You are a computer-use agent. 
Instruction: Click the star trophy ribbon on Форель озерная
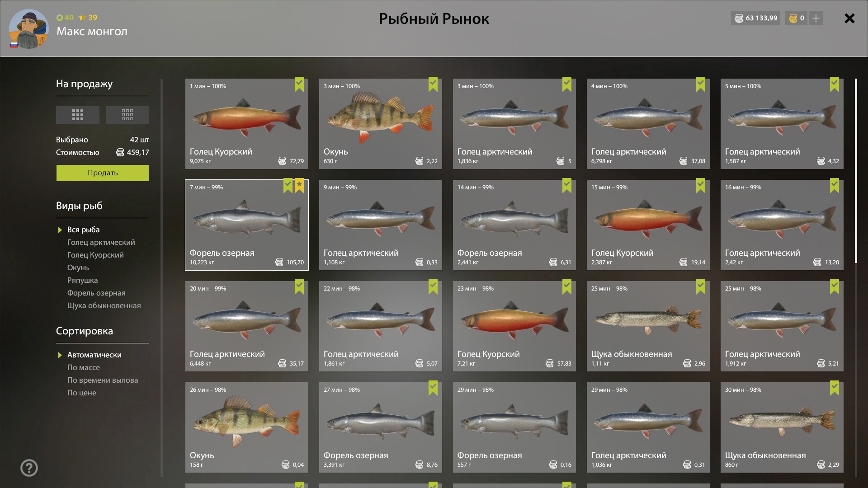299,186
